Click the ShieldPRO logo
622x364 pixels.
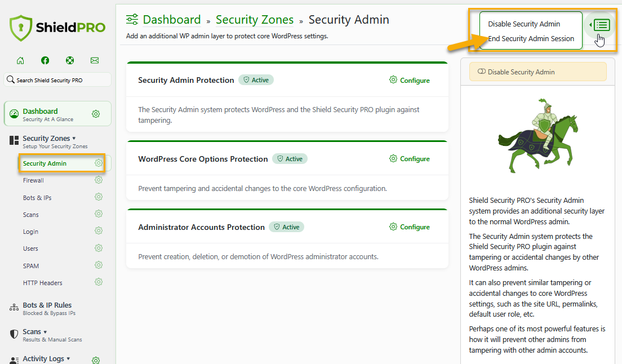click(57, 28)
